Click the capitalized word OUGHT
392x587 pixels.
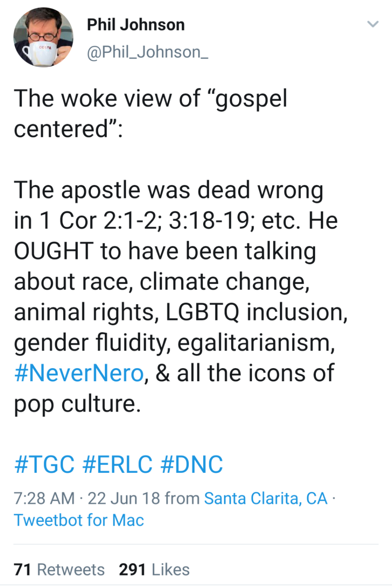click(x=54, y=251)
